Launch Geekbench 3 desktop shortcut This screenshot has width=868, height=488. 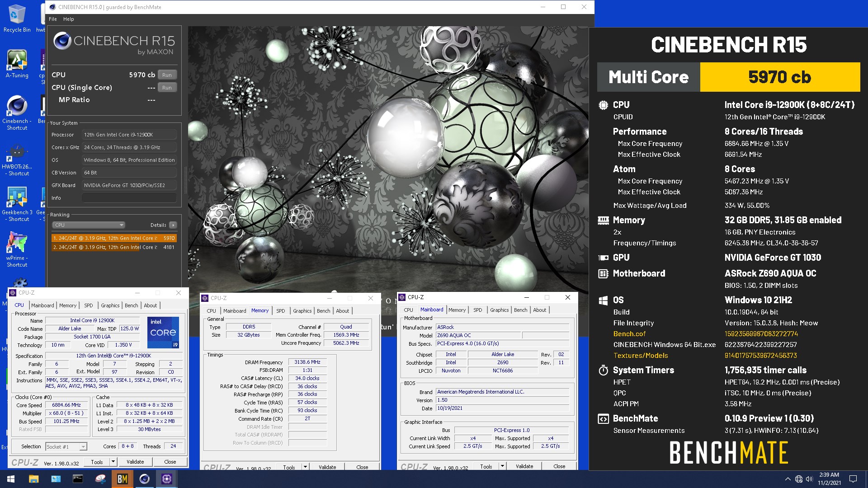click(17, 204)
